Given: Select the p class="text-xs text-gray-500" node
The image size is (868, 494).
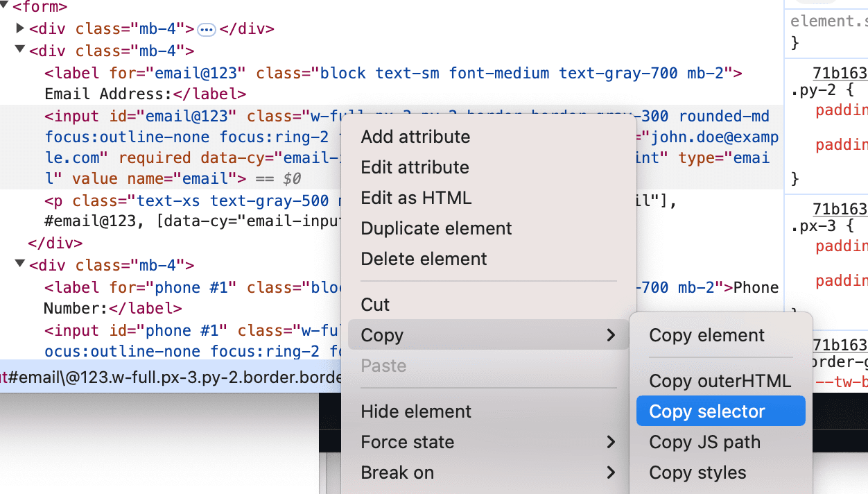Looking at the screenshot, I should [194, 201].
